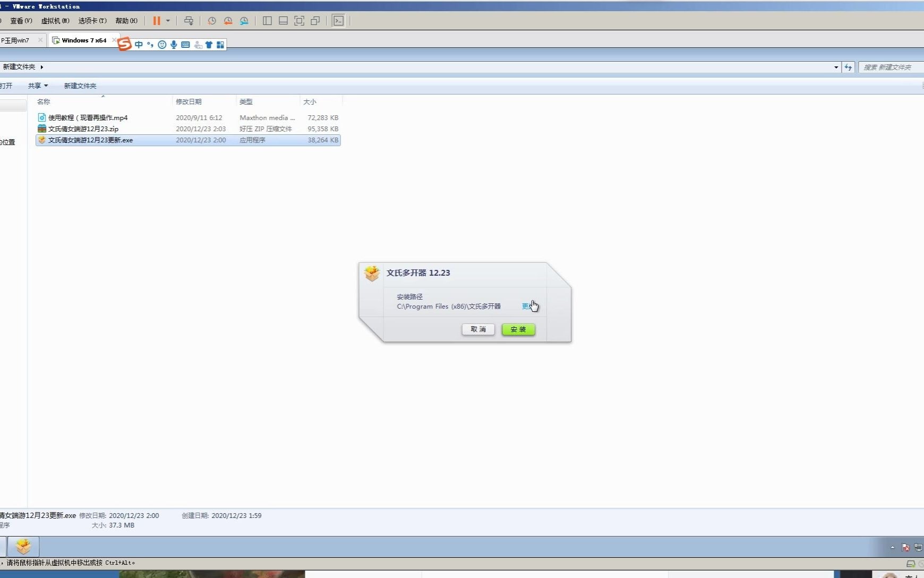924x578 pixels.
Task: Click the green 安装 button
Action: click(518, 329)
